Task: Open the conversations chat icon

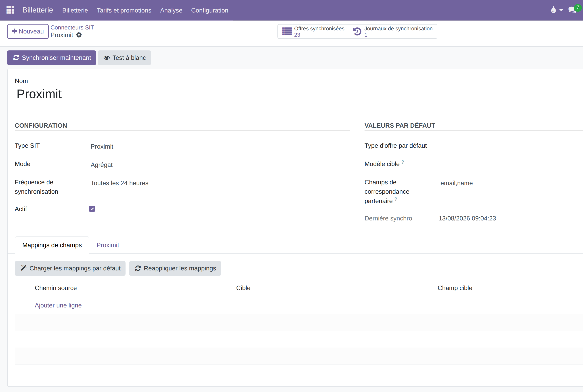Action: pyautogui.click(x=572, y=10)
